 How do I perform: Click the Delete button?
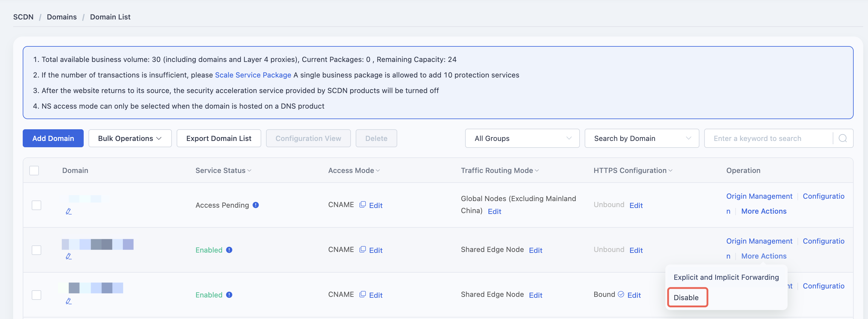click(376, 138)
